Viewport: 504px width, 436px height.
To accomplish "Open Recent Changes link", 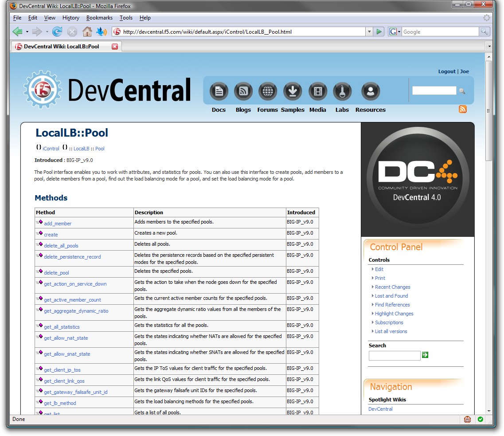I will 392,287.
